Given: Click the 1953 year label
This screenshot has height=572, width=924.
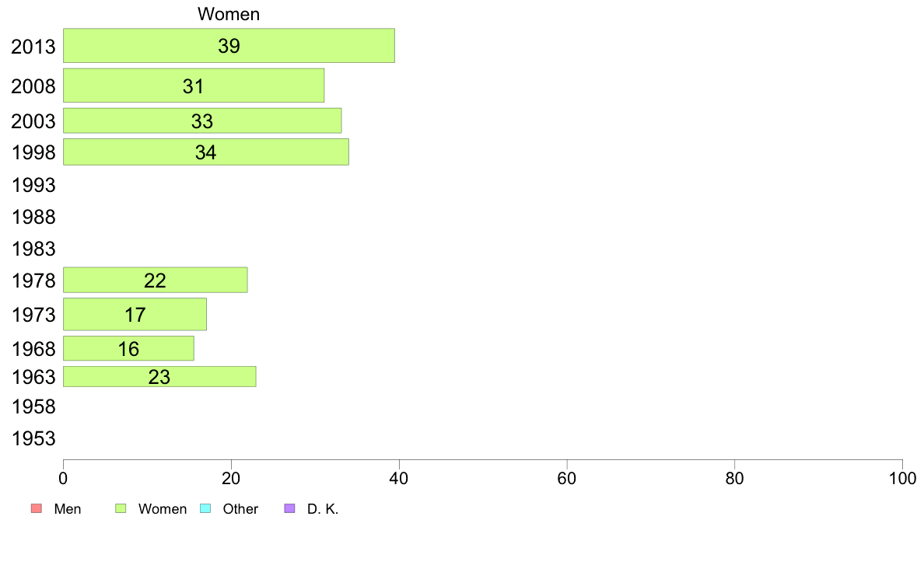Looking at the screenshot, I should tap(33, 438).
